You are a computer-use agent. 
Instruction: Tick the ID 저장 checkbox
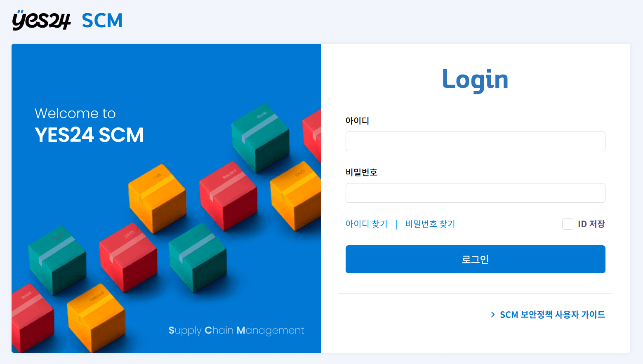click(568, 224)
